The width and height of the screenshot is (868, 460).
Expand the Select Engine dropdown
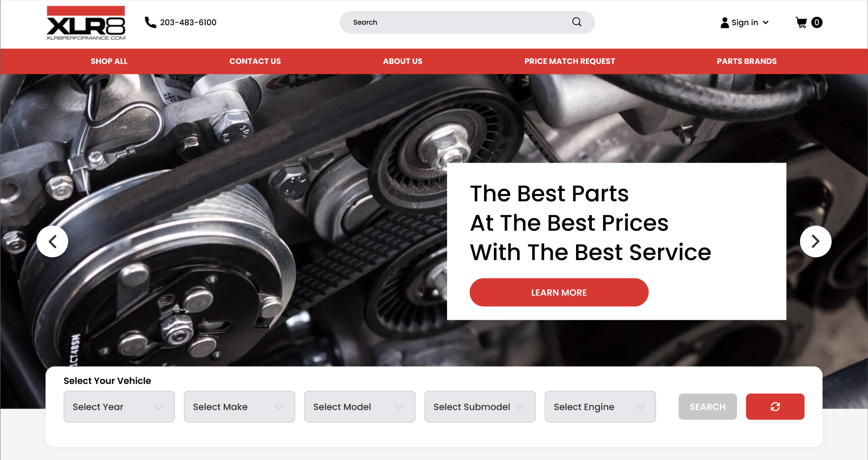[x=600, y=407]
